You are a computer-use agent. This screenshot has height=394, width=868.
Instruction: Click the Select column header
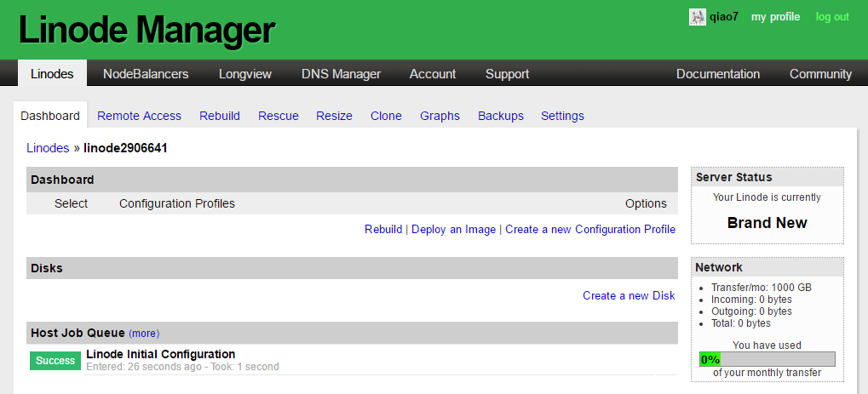tap(71, 203)
